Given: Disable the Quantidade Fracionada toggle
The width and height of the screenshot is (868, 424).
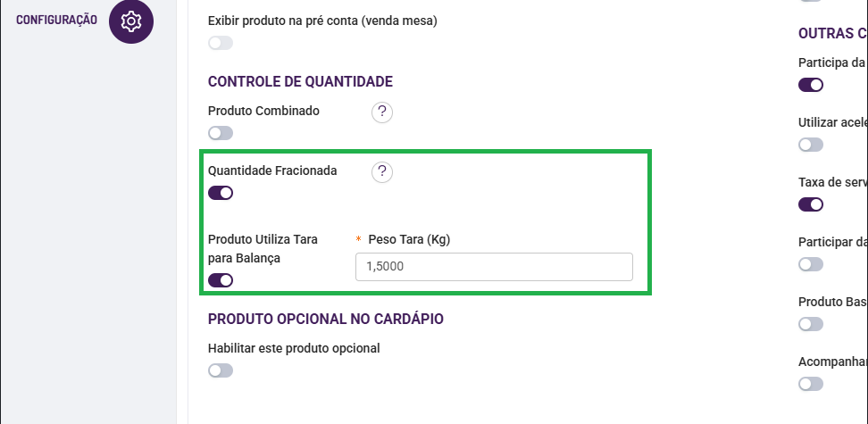Looking at the screenshot, I should 221,193.
